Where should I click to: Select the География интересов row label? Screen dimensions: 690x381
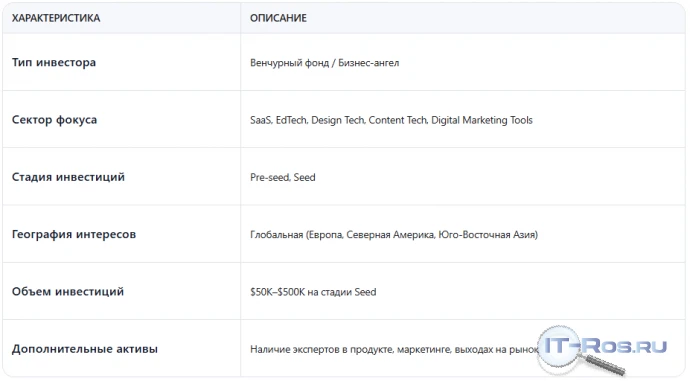pyautogui.click(x=74, y=234)
